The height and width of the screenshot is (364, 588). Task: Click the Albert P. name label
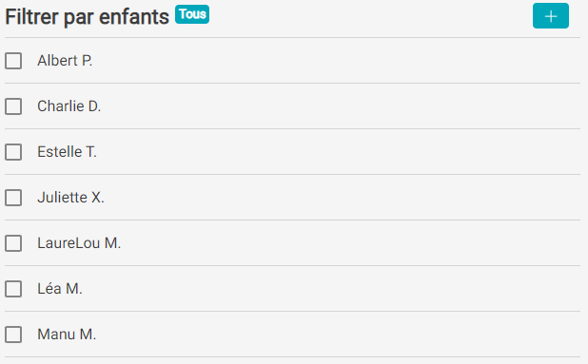65,61
